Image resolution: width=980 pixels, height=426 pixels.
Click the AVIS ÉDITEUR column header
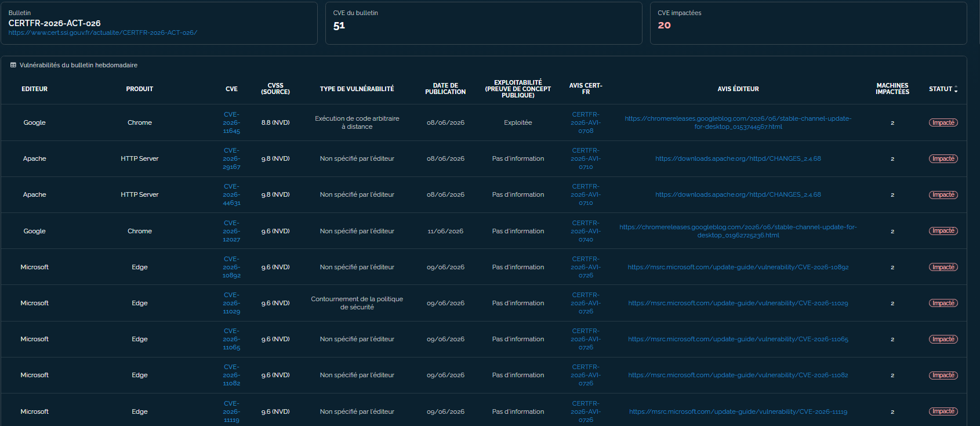(738, 89)
